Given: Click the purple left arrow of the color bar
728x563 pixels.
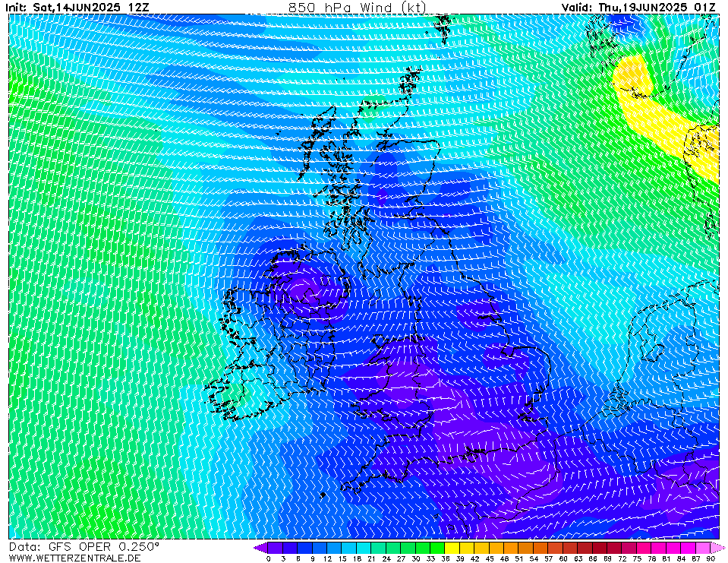Looking at the screenshot, I should click(260, 548).
